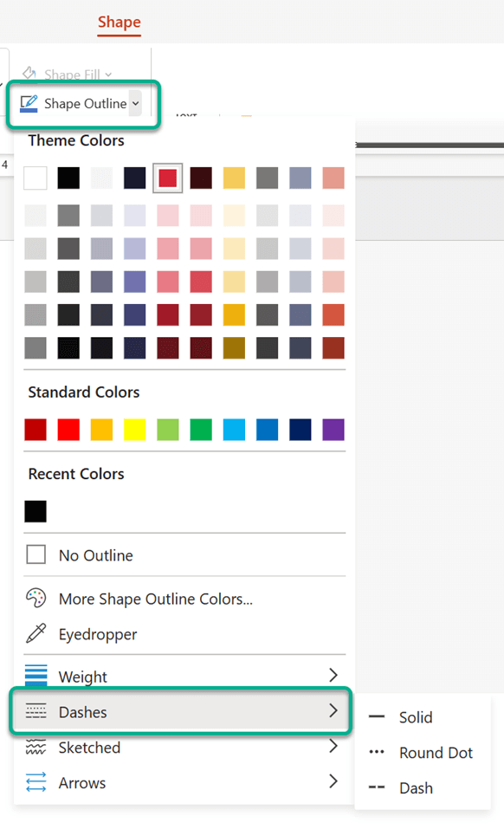Select the Solid dash style

415,716
